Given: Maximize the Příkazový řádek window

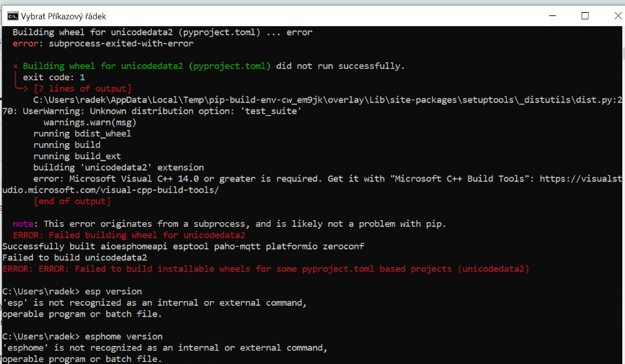Looking at the screenshot, I should 585,15.
